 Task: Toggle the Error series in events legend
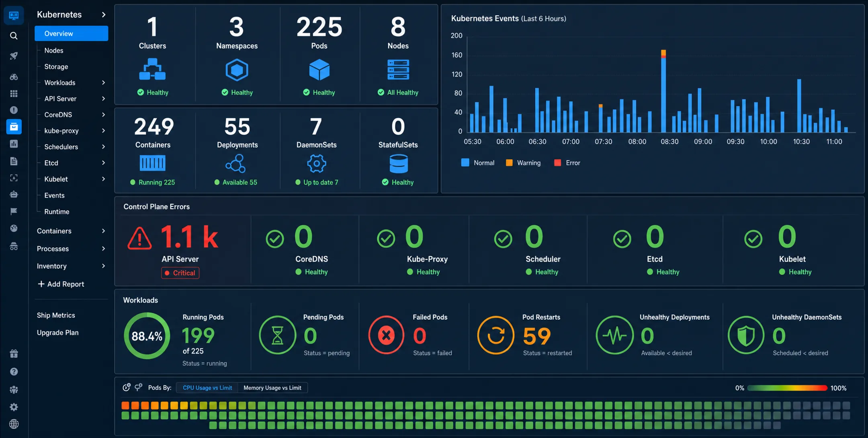pos(567,163)
